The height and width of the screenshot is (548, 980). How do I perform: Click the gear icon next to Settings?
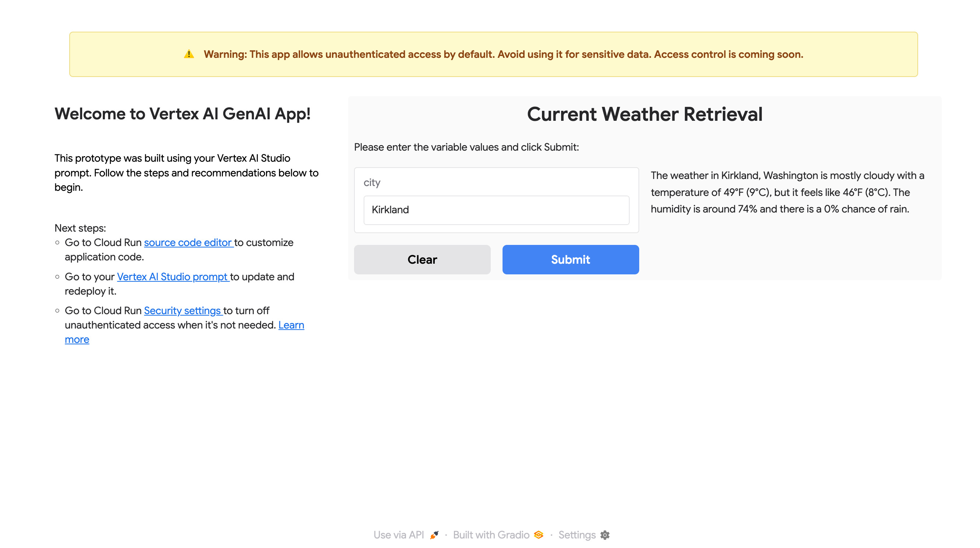[605, 535]
